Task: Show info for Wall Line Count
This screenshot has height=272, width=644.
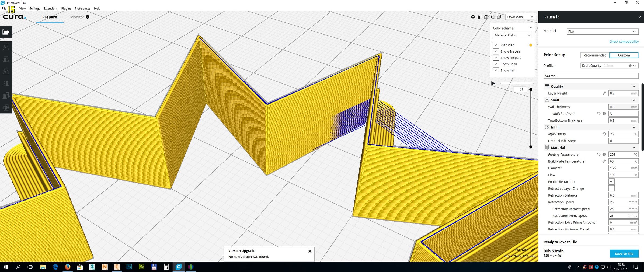Action: (604, 114)
